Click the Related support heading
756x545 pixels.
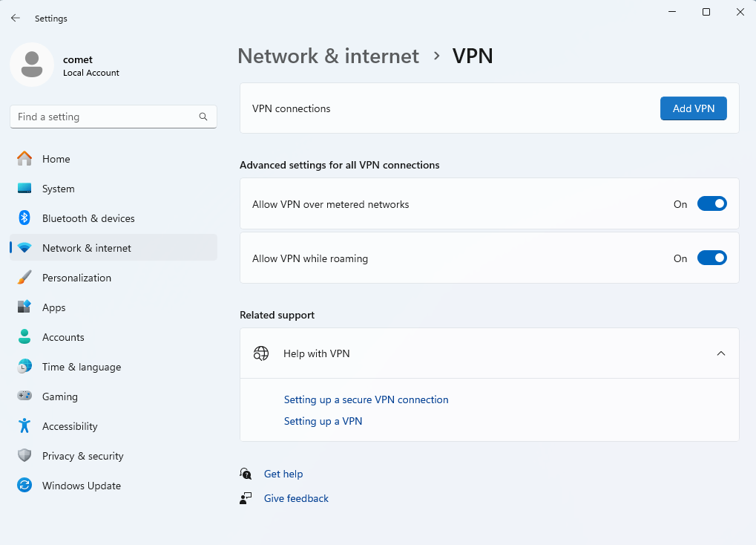[x=277, y=315]
